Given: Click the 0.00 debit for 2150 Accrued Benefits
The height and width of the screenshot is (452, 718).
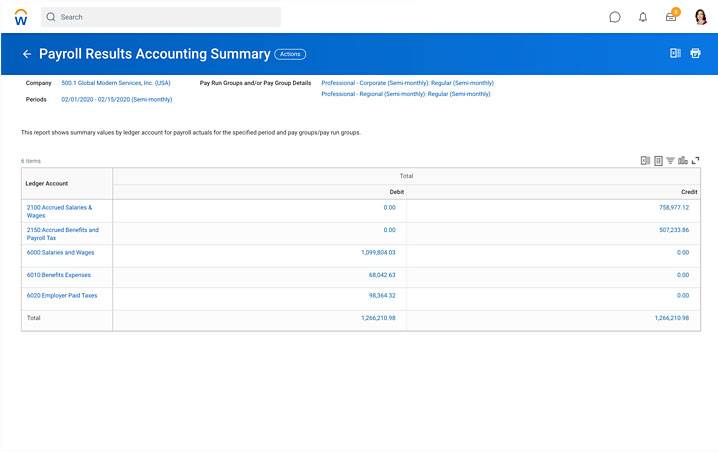Looking at the screenshot, I should (389, 230).
